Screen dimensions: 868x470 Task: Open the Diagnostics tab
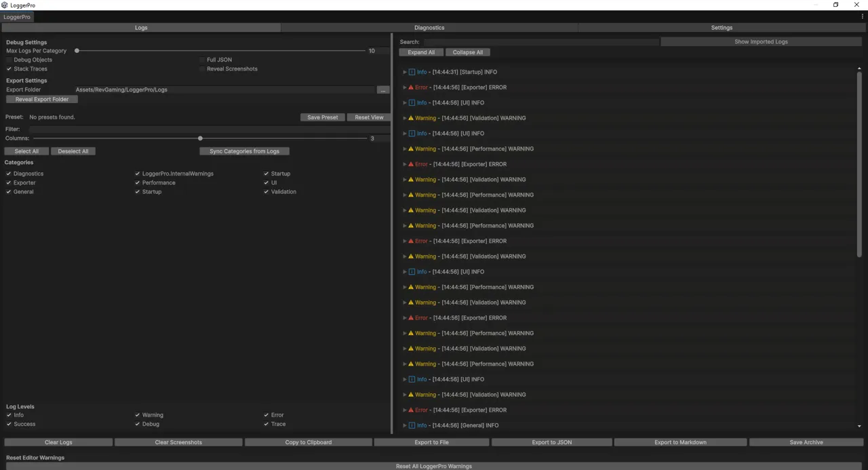[x=429, y=28]
